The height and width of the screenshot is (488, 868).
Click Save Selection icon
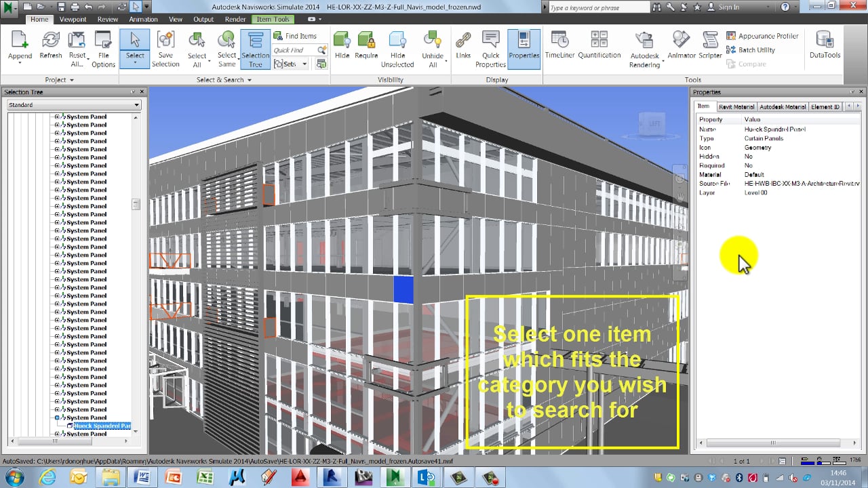pos(165,40)
